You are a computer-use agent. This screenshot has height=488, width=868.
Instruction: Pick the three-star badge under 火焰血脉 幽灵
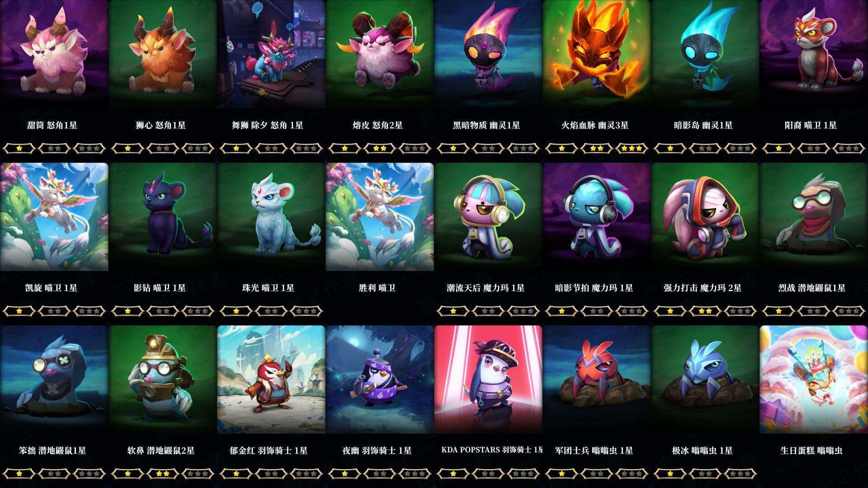(632, 148)
